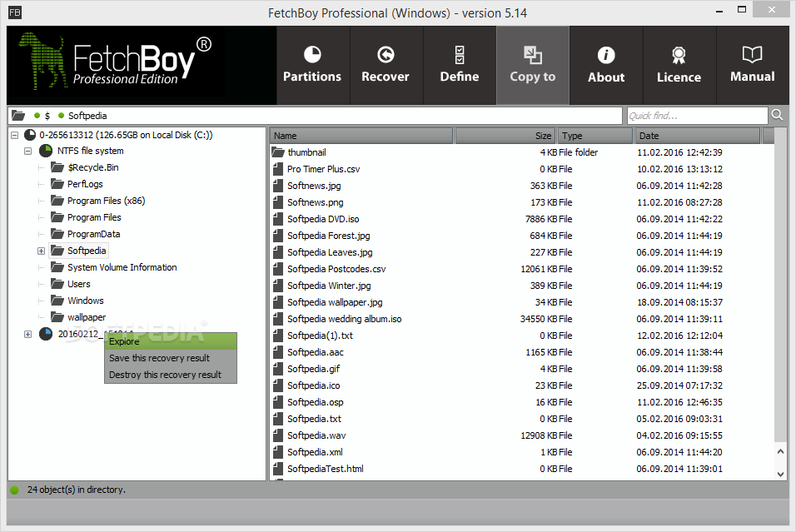
Task: Select Users folder icon in tree
Action: click(57, 284)
